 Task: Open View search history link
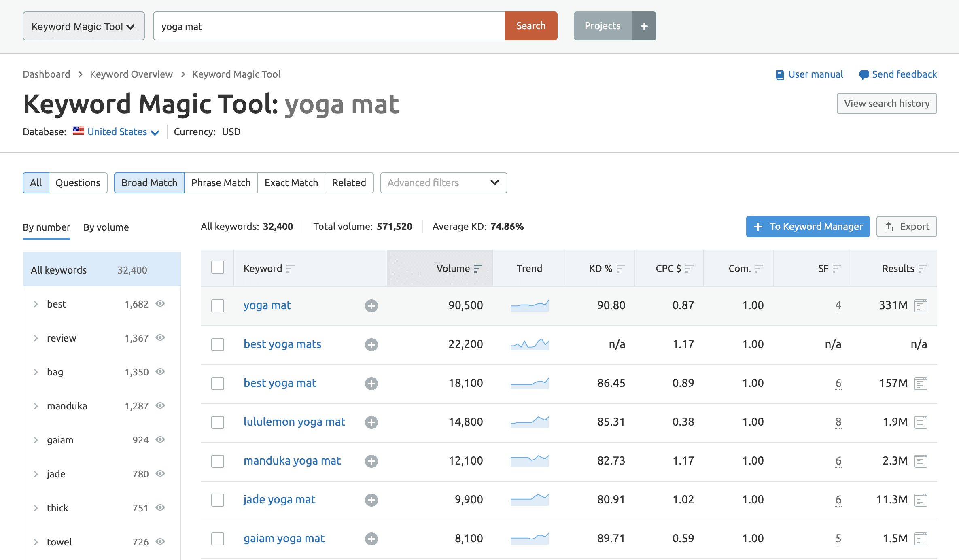coord(886,103)
